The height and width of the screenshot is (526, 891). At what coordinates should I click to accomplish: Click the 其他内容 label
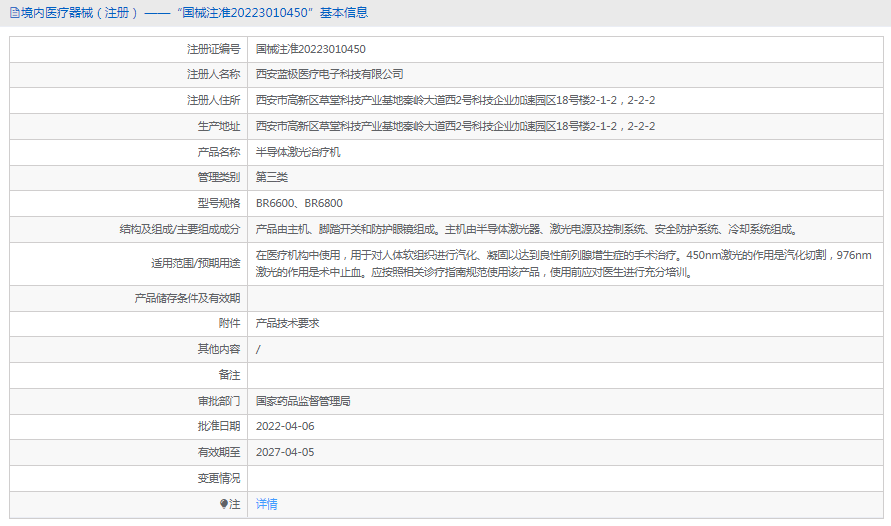[x=219, y=349]
